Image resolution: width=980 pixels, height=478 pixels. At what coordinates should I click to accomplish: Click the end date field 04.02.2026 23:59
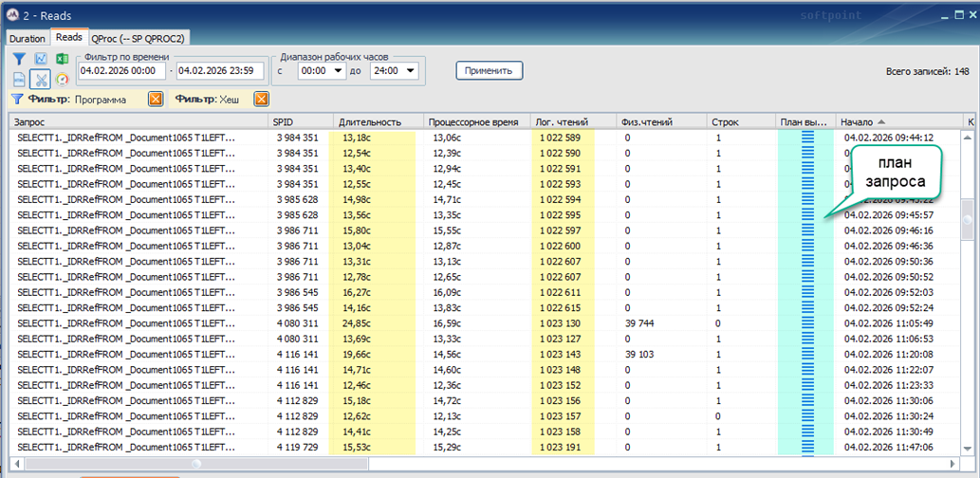pyautogui.click(x=219, y=70)
